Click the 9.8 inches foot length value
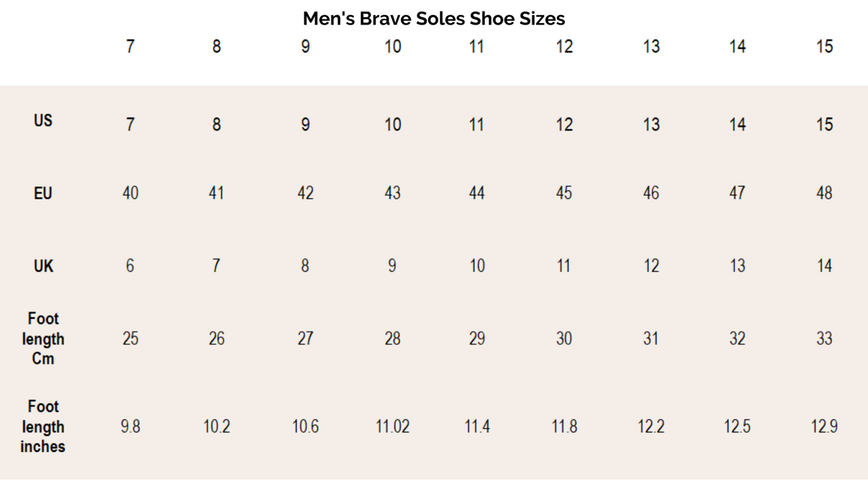The height and width of the screenshot is (488, 868). 130,427
